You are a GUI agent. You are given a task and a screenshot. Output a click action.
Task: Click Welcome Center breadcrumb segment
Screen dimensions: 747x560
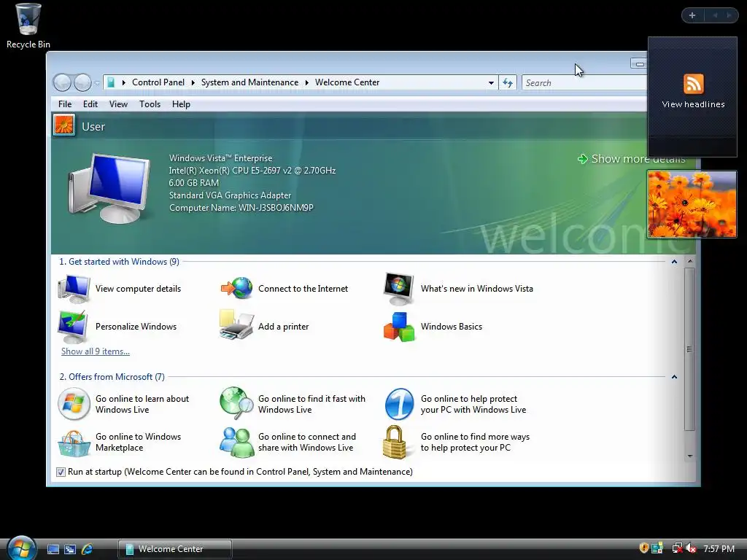pyautogui.click(x=347, y=82)
